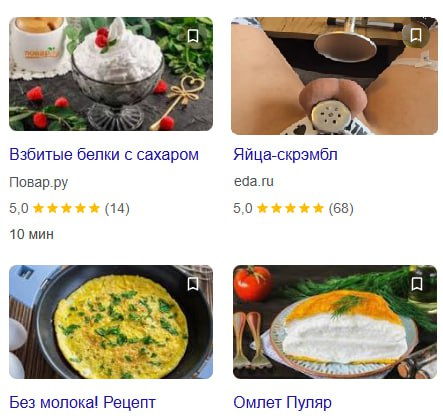Open the Яйца-скрэмбл recipe thumbnail
The width and height of the screenshot is (443, 416).
click(334, 76)
